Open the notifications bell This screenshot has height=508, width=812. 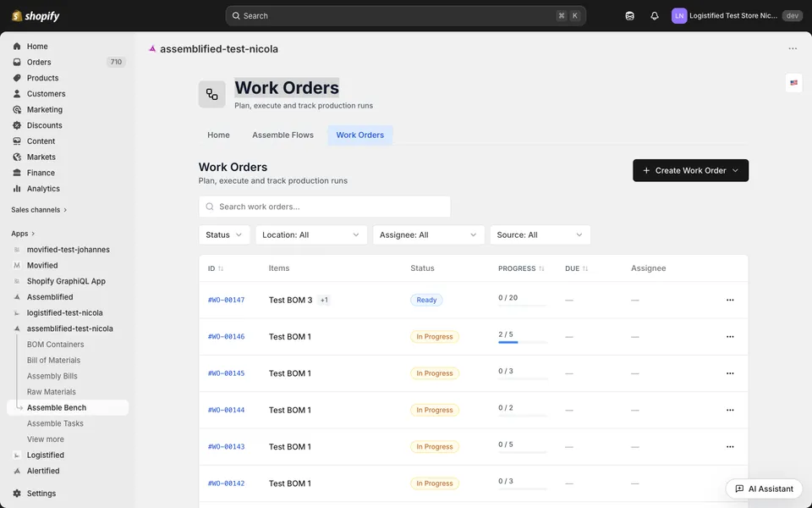pyautogui.click(x=655, y=16)
